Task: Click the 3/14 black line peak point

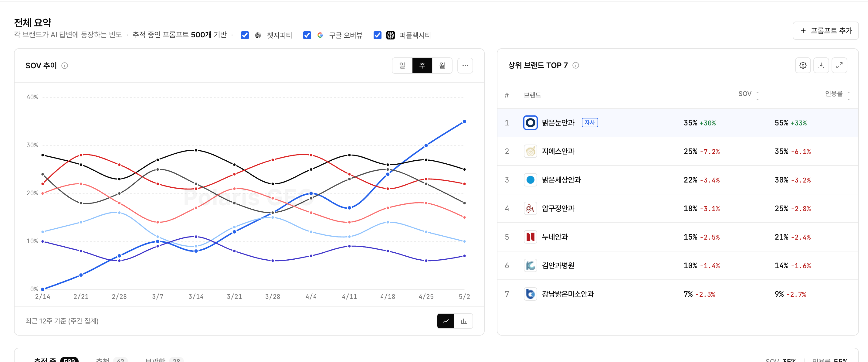Action: tap(196, 150)
